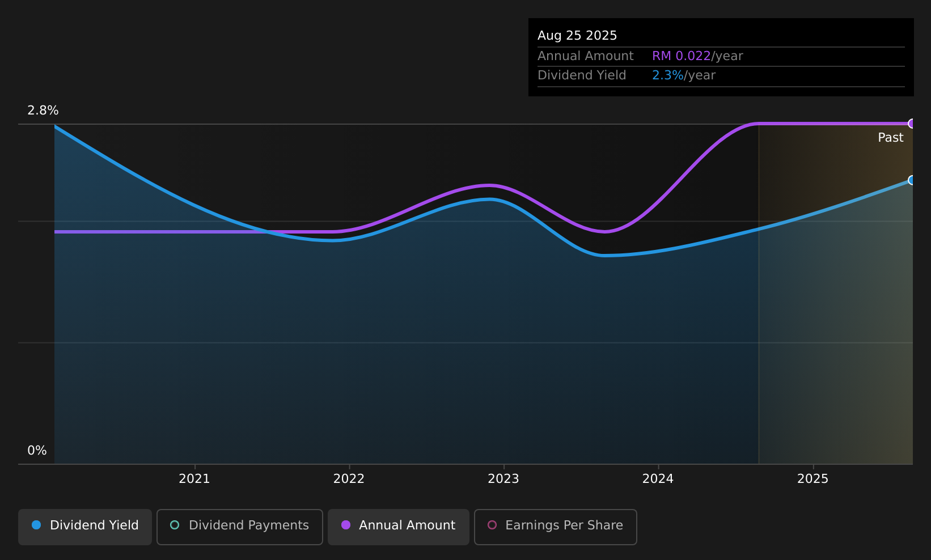Click the 0% y-axis label
Screen dimensions: 931x560
point(37,451)
